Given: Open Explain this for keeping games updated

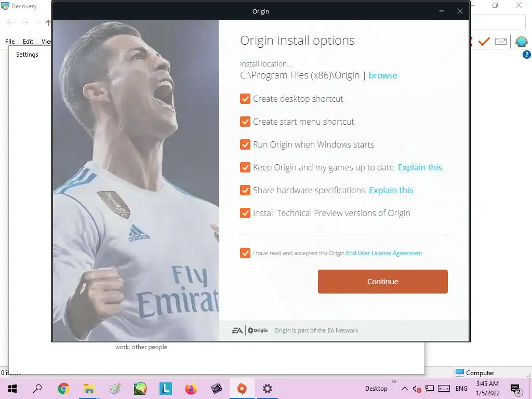Looking at the screenshot, I should point(420,167).
